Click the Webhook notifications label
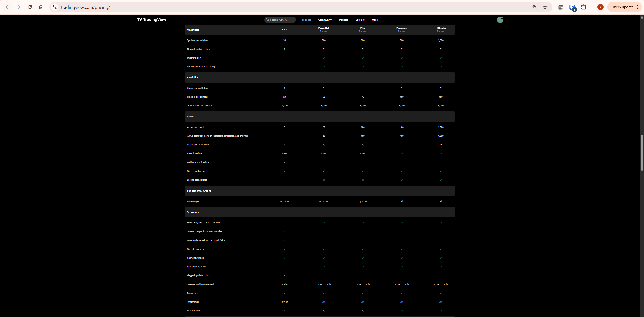644x317 pixels. point(198,162)
